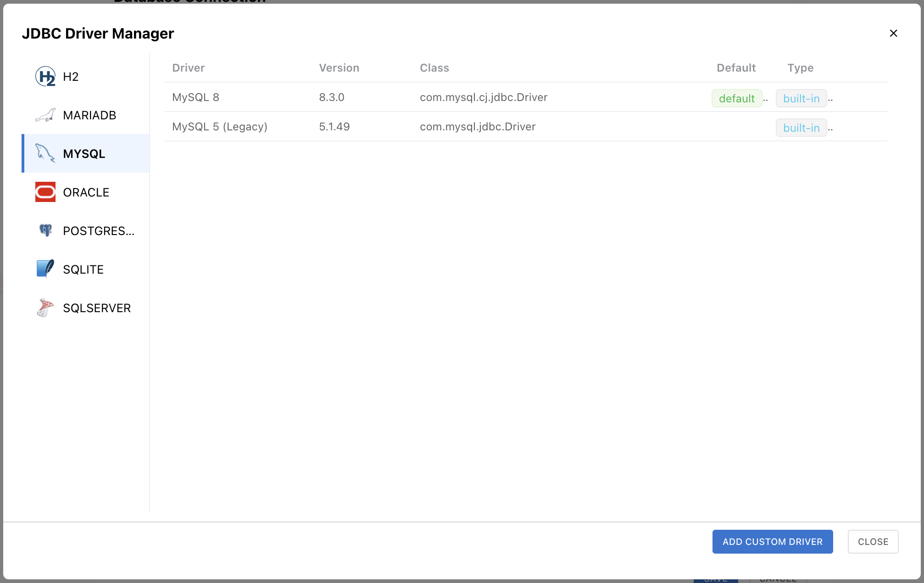
Task: Click the ADD CUSTOM DRIVER button
Action: (x=773, y=542)
